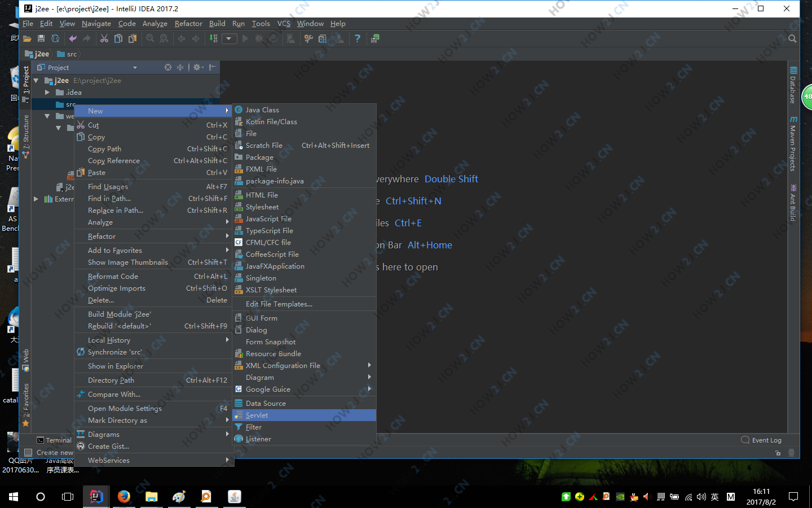Click the navigate Back arrow icon

182,39
